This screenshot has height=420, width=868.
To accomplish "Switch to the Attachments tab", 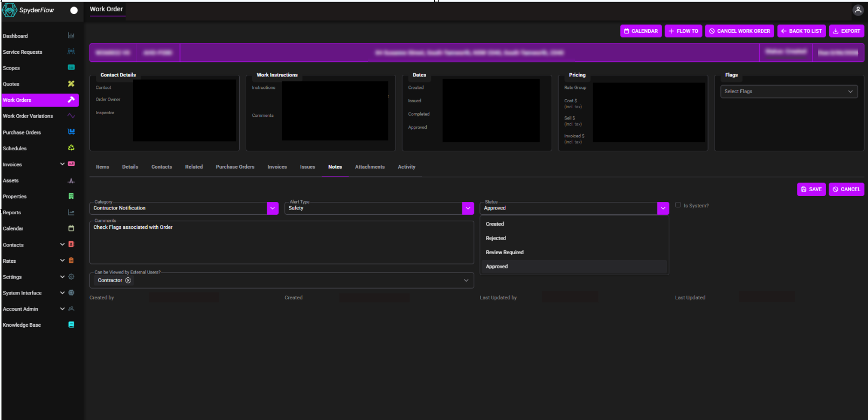I will pyautogui.click(x=370, y=167).
